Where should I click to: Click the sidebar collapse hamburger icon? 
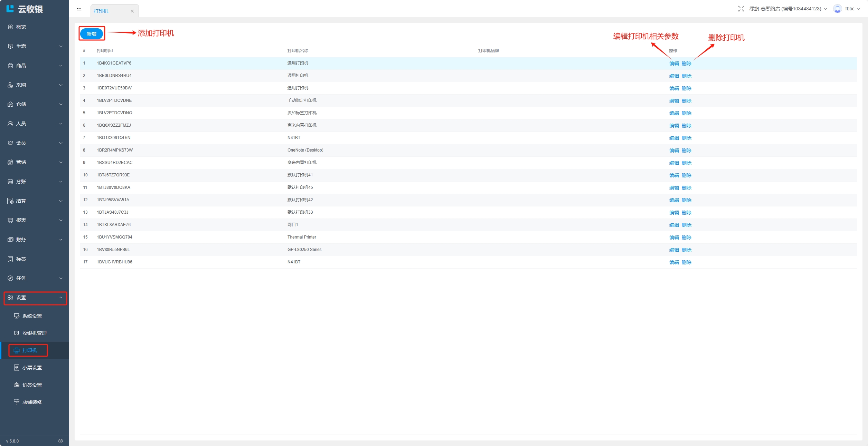pos(79,9)
